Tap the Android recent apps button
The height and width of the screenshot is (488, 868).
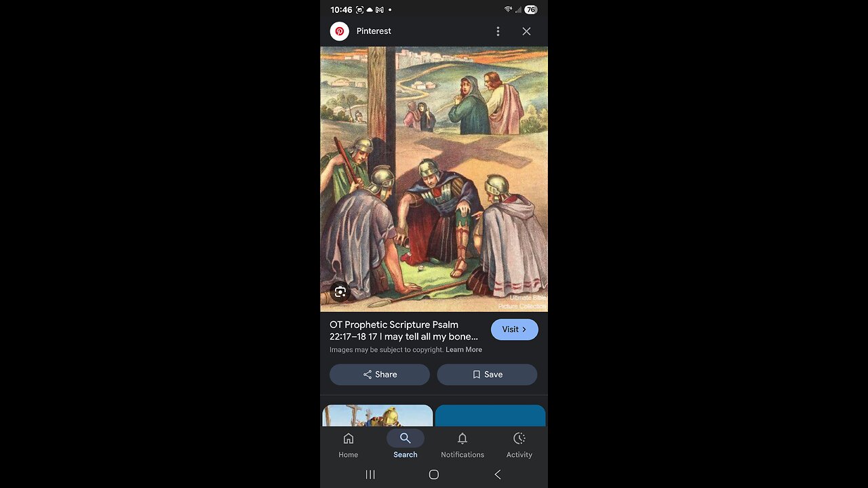click(x=370, y=474)
